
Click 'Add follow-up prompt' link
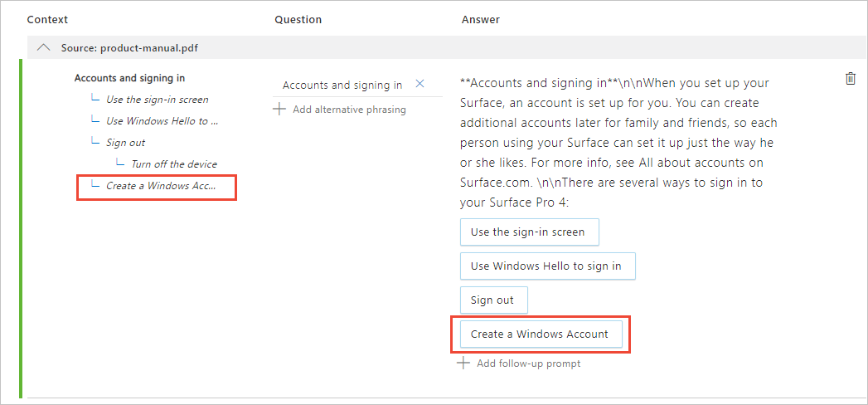(x=528, y=364)
